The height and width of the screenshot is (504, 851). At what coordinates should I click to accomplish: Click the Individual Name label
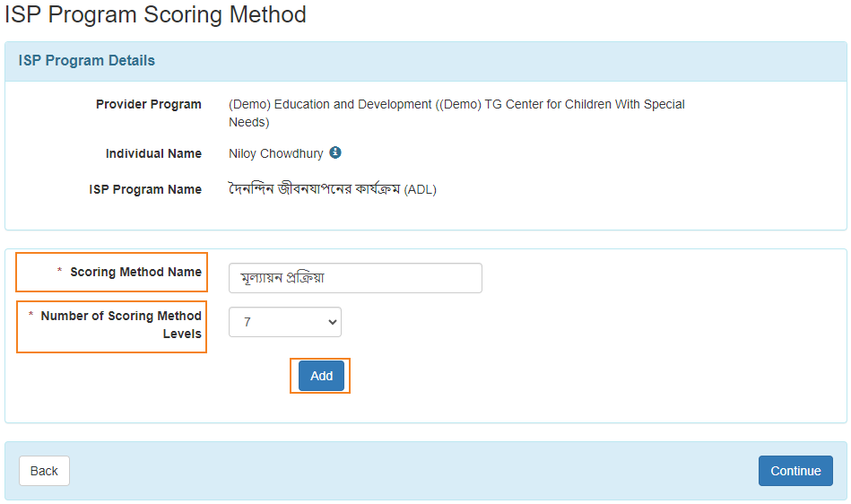click(153, 153)
